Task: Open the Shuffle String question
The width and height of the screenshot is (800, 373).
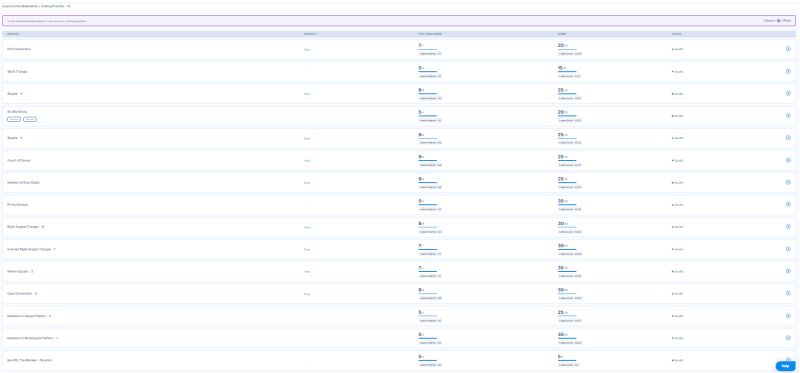Action: coord(17,111)
